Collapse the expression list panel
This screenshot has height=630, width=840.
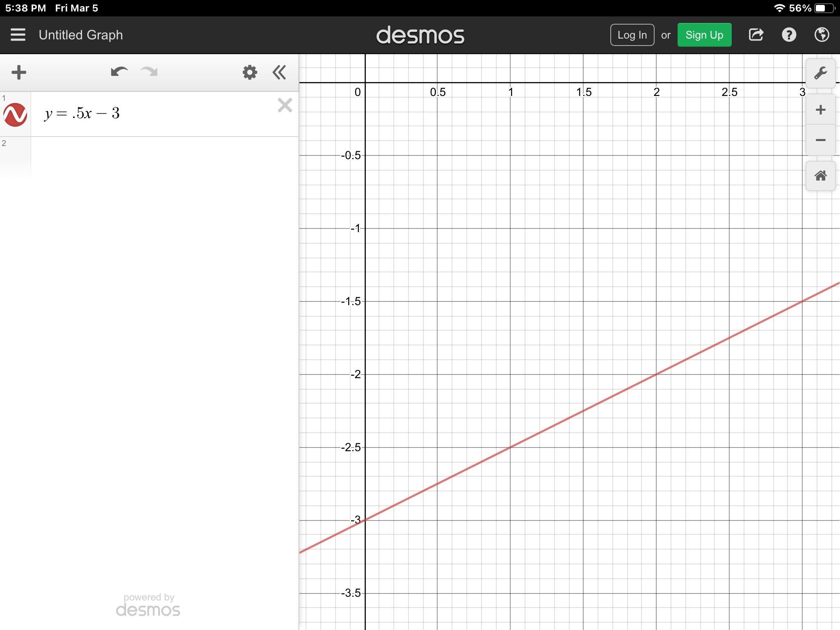pos(279,73)
